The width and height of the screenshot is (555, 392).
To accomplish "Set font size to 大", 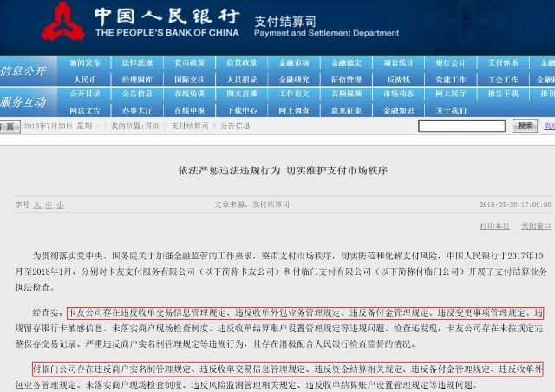I will tap(37, 205).
